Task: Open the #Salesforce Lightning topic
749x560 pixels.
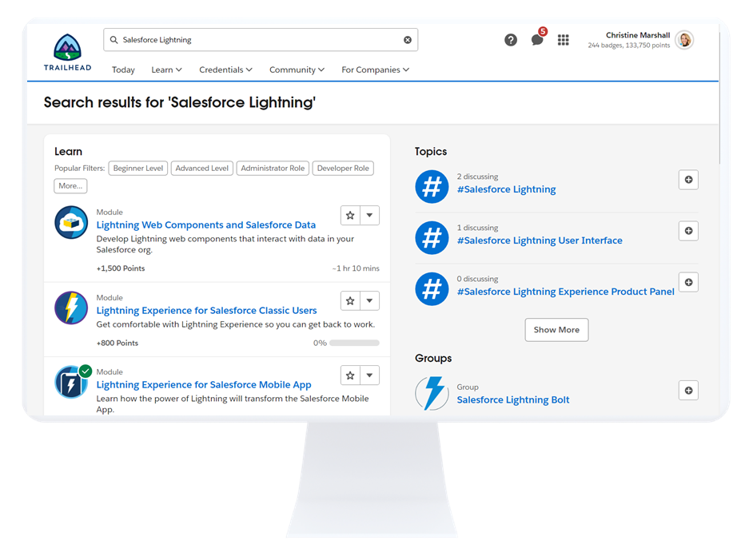Action: (506, 189)
